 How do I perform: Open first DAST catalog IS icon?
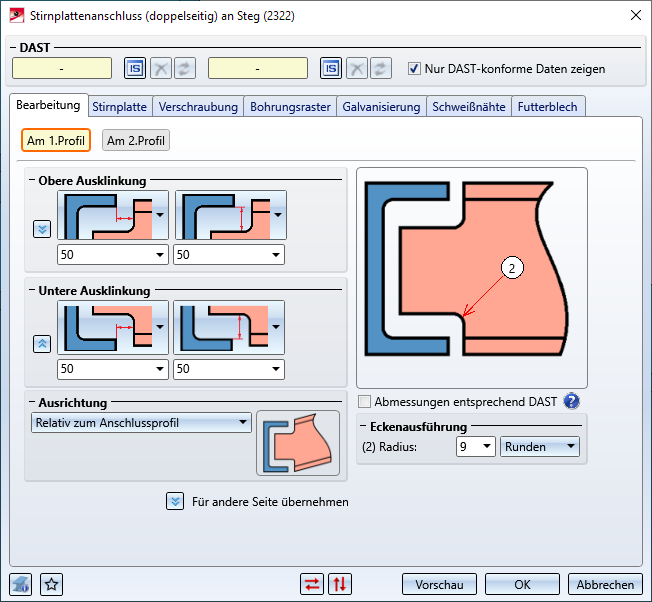[x=135, y=68]
